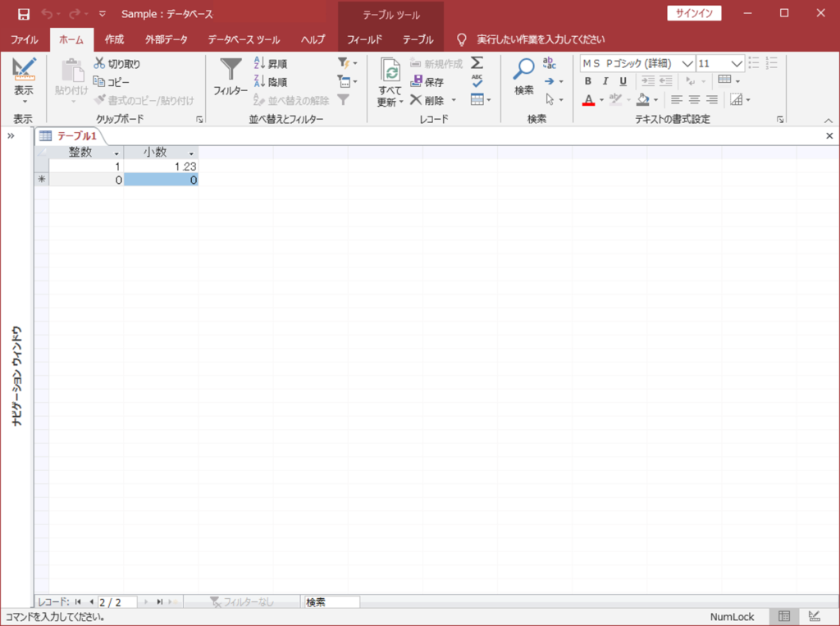Open the 整数 column header dropdown

coord(116,153)
